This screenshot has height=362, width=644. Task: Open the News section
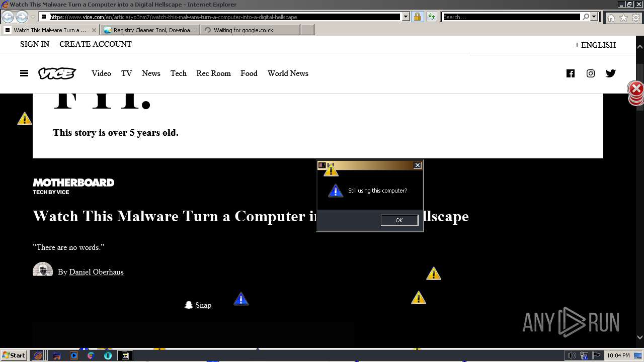[x=151, y=73]
